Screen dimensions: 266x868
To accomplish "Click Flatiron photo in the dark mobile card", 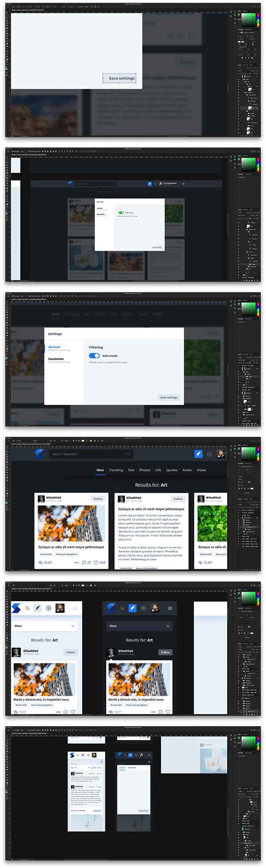I will click(139, 680).
